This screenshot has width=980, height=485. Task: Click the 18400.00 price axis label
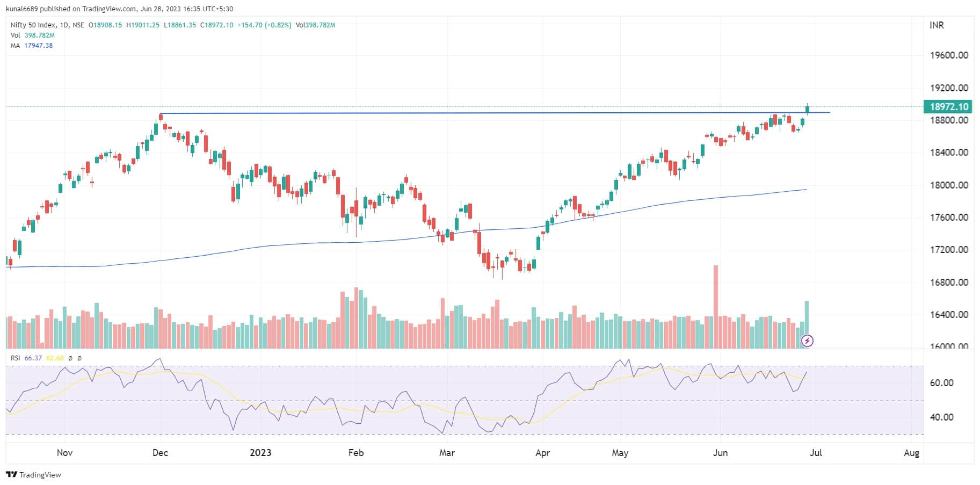[949, 152]
